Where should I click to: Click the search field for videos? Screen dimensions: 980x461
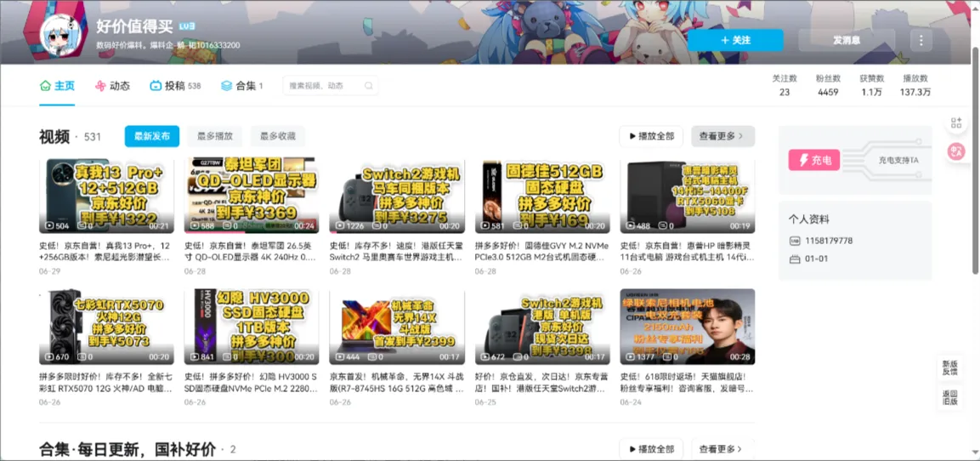point(330,86)
